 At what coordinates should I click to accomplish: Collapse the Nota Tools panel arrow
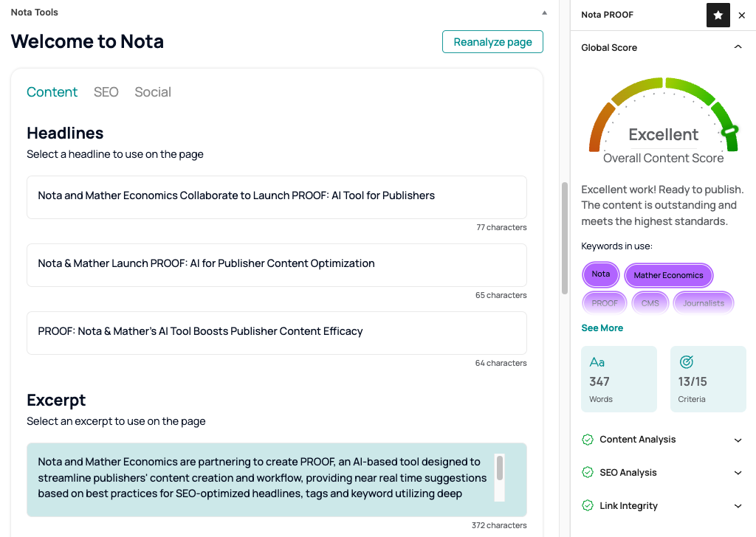tap(544, 13)
